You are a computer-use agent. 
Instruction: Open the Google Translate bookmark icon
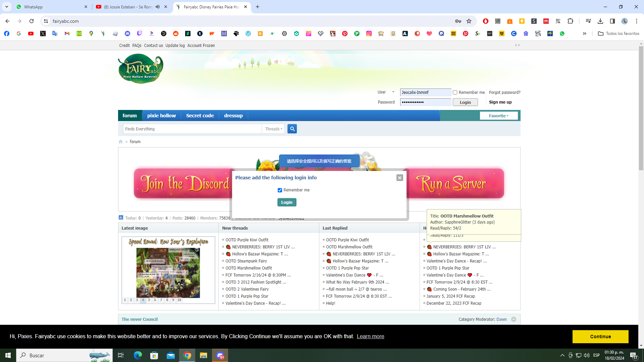click(55, 34)
